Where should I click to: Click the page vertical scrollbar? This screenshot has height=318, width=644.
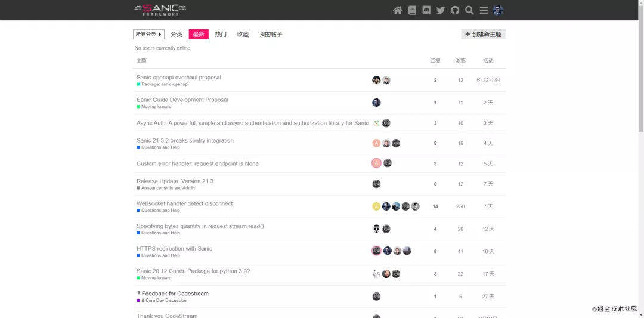coord(641,68)
